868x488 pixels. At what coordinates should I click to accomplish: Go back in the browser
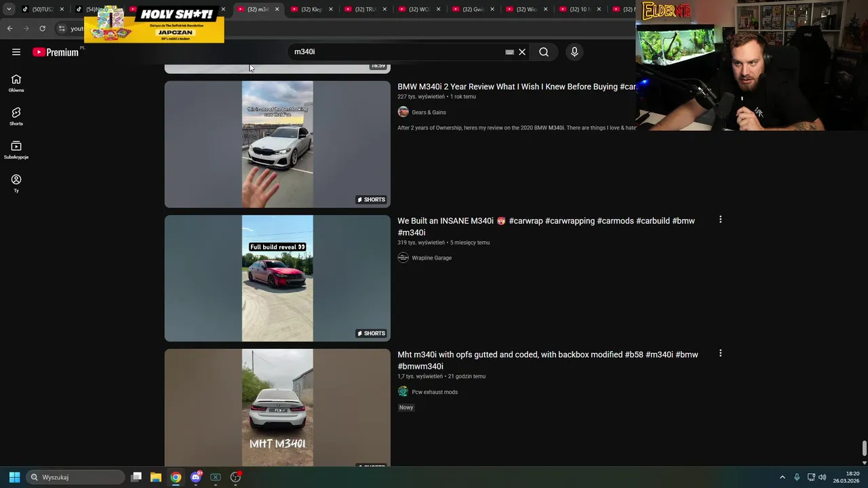tap(9, 28)
